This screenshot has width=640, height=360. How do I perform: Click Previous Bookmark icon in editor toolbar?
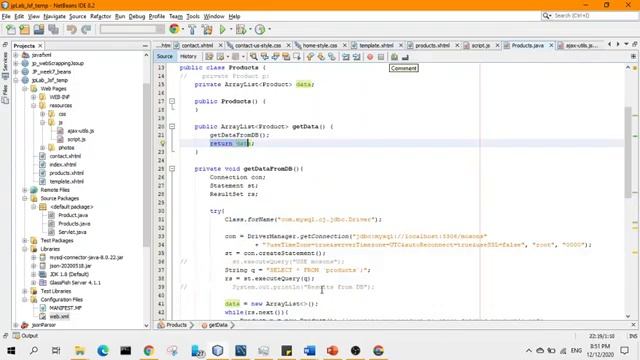point(310,57)
